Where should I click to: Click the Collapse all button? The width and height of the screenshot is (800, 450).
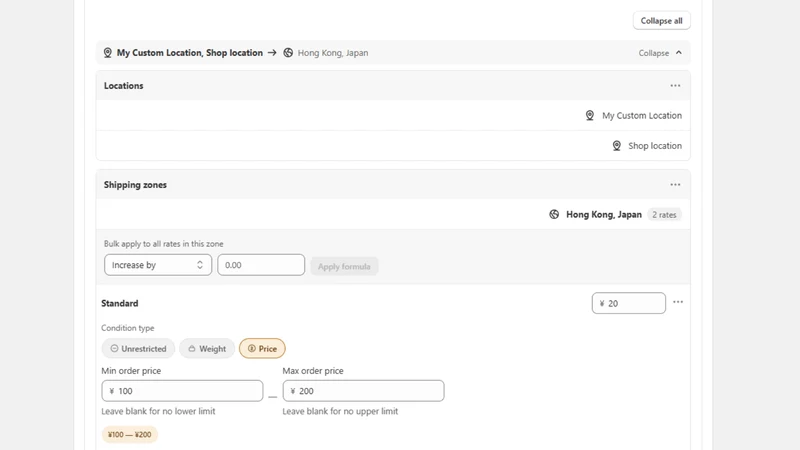(x=661, y=21)
